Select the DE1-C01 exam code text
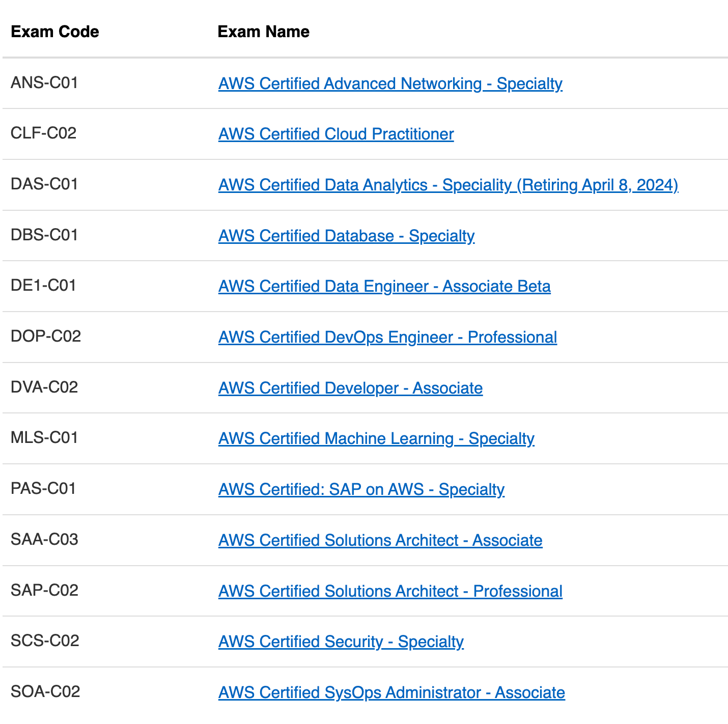Image resolution: width=728 pixels, height=724 pixels. [x=43, y=286]
